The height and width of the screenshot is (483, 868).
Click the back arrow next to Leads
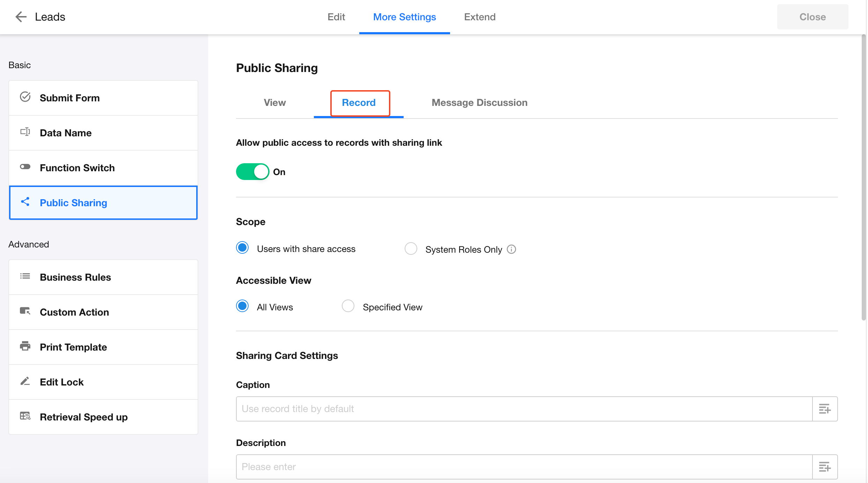[x=21, y=17]
